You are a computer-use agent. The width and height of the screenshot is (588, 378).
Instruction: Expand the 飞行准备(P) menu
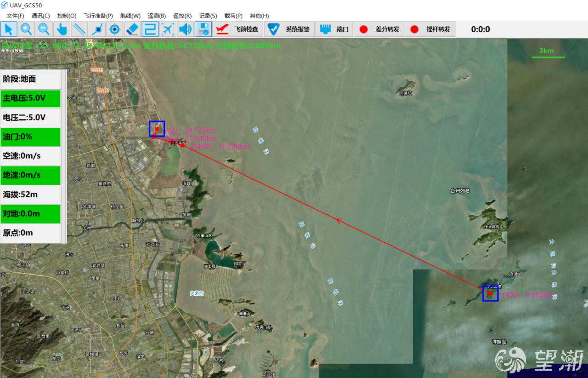coord(98,16)
